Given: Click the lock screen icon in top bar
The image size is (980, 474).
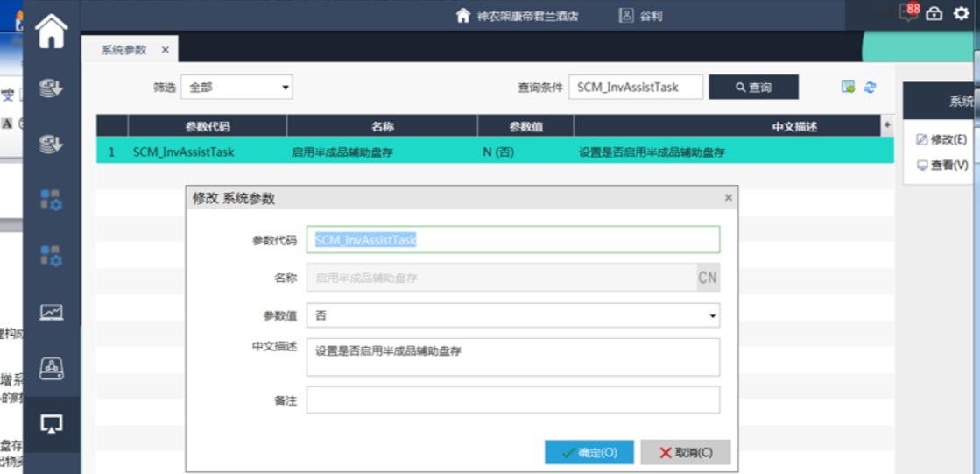Looking at the screenshot, I should 934,14.
